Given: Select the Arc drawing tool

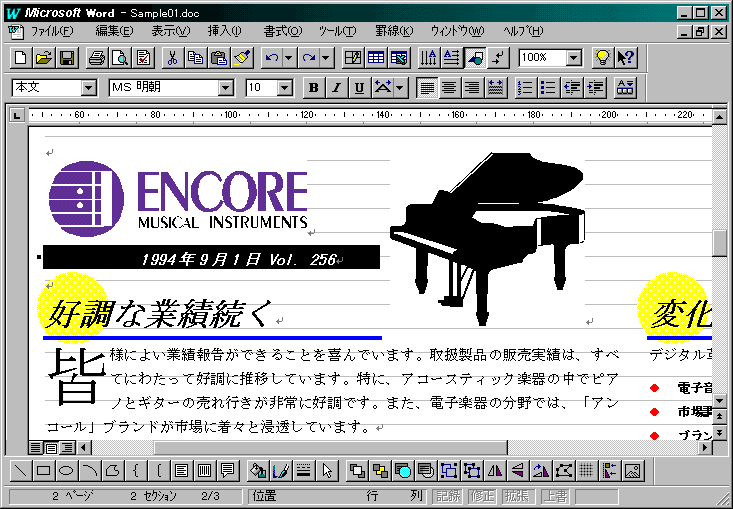Looking at the screenshot, I should (90, 471).
